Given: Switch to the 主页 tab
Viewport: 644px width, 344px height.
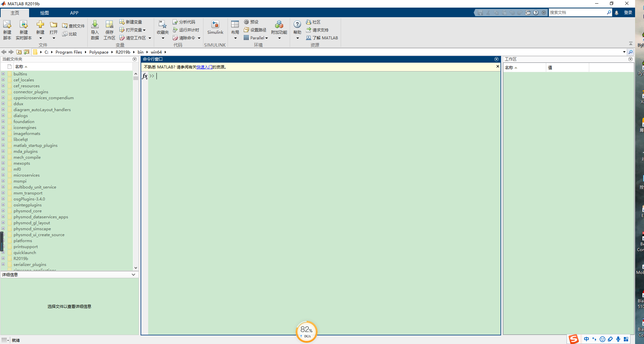Looking at the screenshot, I should coord(15,13).
